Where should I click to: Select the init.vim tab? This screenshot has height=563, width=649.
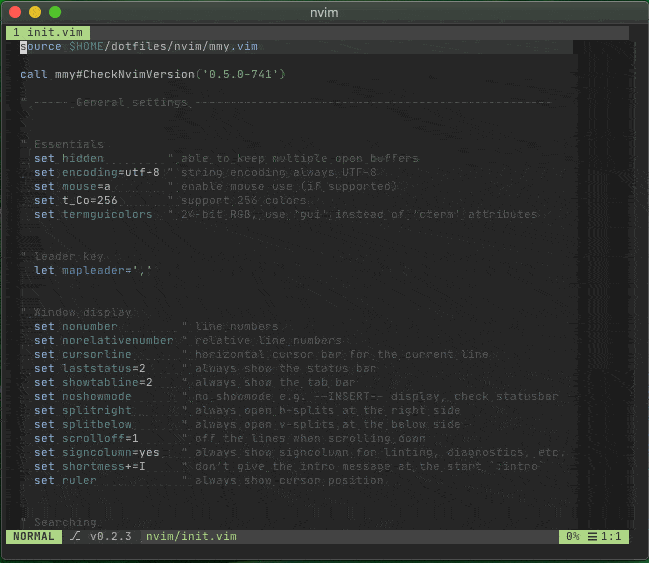tap(48, 32)
